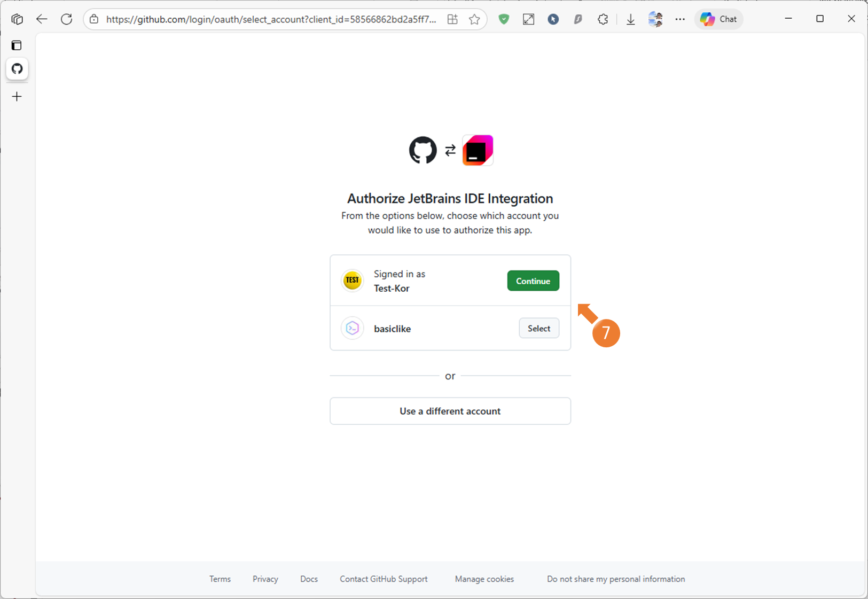868x599 pixels.
Task: Go back to previous page
Action: (42, 19)
